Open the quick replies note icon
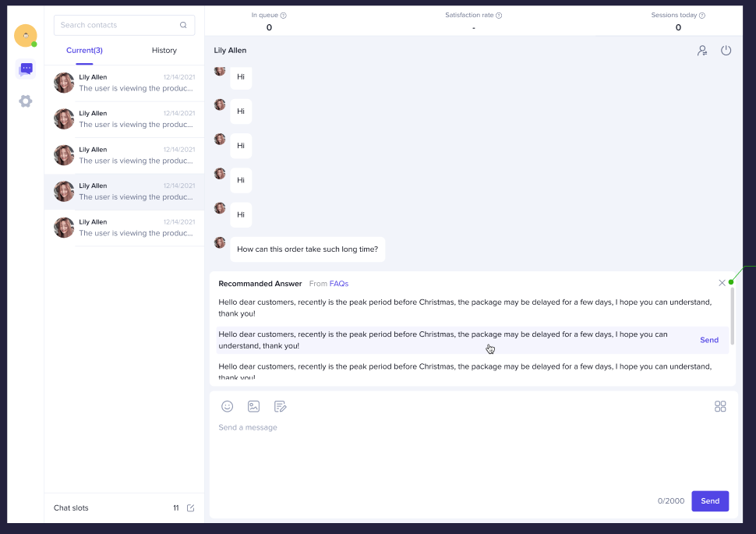The width and height of the screenshot is (756, 534). coord(281,406)
